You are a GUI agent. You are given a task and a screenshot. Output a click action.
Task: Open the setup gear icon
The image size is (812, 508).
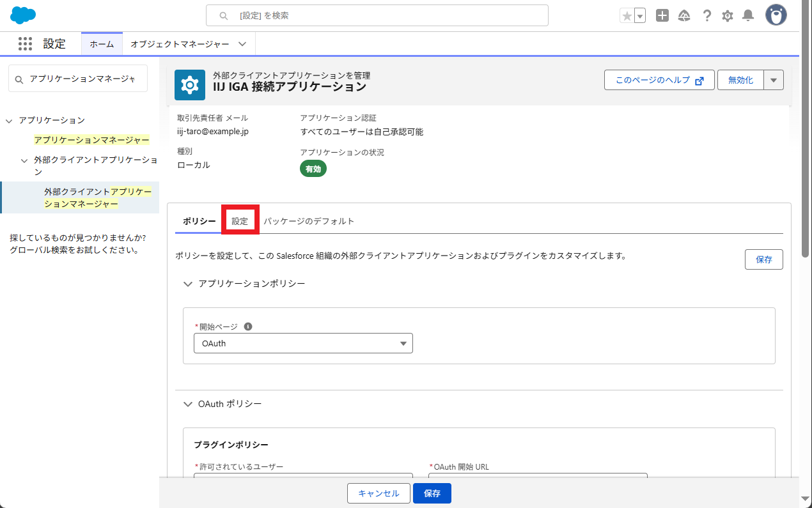727,16
